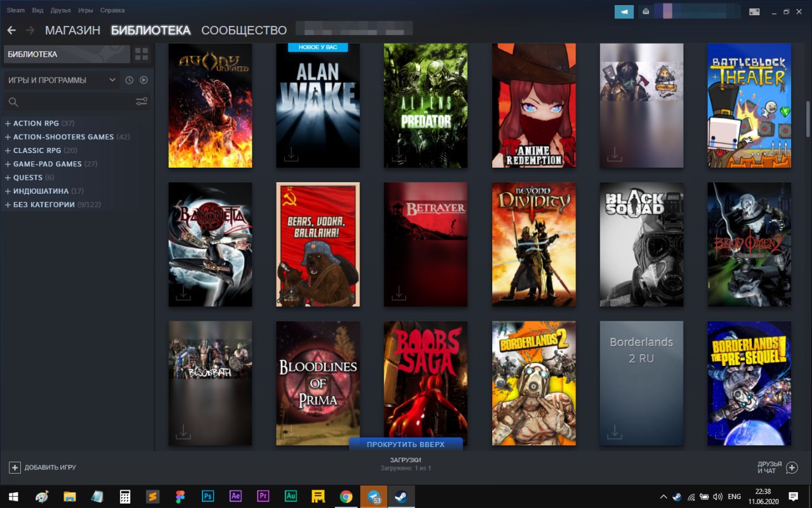
Task: Select the large БИБЛИОТЕКА top tab
Action: (x=150, y=30)
